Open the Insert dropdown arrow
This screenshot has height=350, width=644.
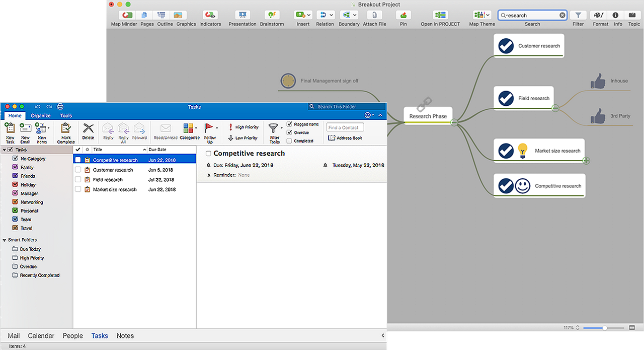(x=309, y=16)
